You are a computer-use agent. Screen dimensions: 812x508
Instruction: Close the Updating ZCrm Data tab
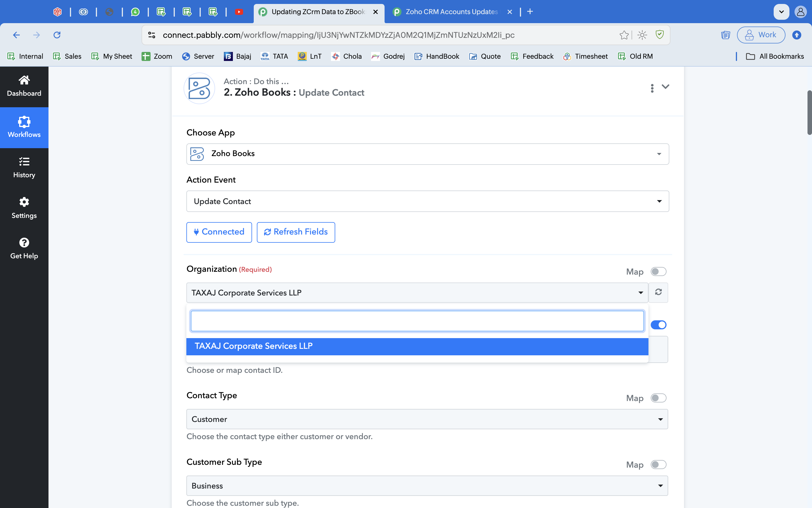(376, 12)
